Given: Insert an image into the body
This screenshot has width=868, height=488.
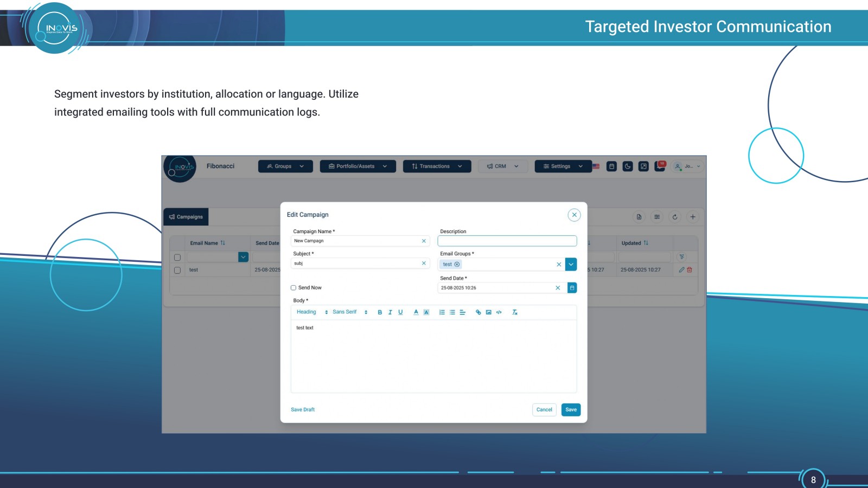Looking at the screenshot, I should [488, 312].
